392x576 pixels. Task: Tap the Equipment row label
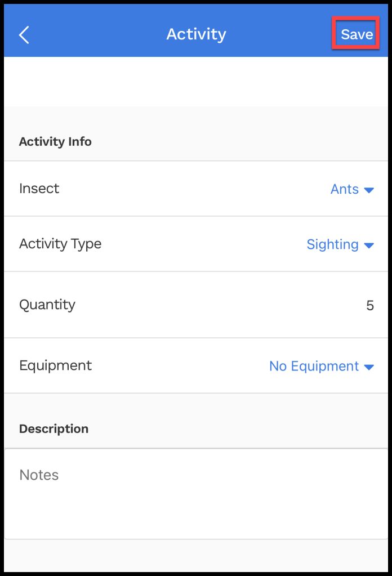point(55,365)
